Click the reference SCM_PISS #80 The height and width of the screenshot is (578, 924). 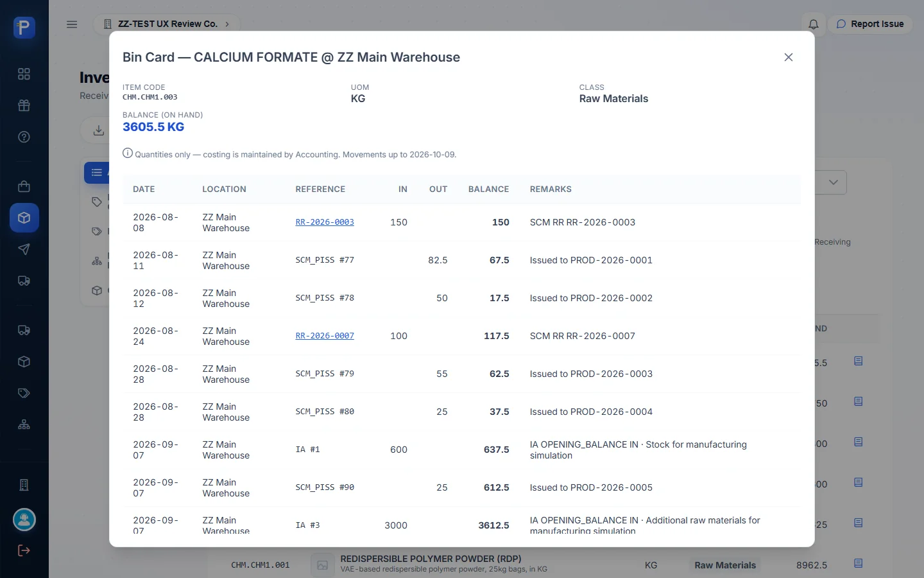pos(325,412)
